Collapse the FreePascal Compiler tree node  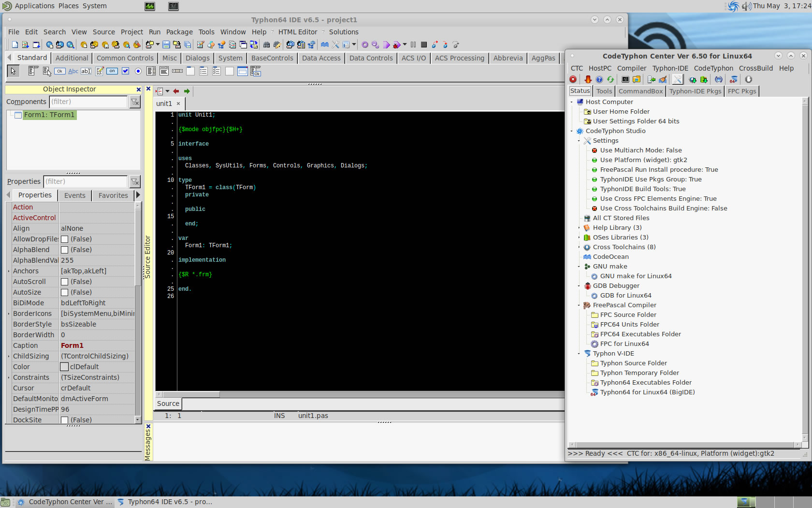[x=579, y=305]
